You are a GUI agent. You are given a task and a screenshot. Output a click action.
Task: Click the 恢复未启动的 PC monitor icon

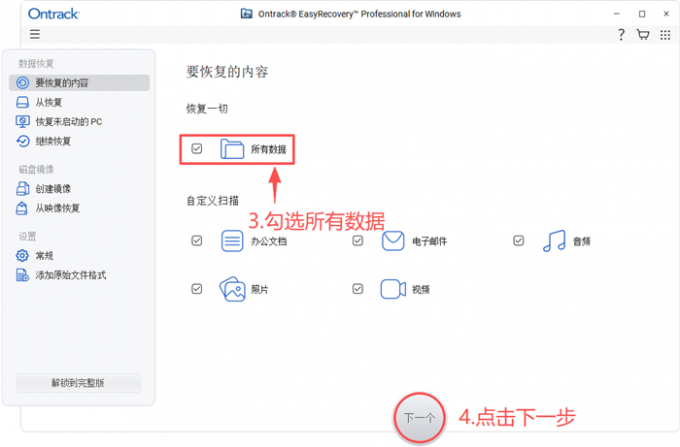(x=23, y=121)
